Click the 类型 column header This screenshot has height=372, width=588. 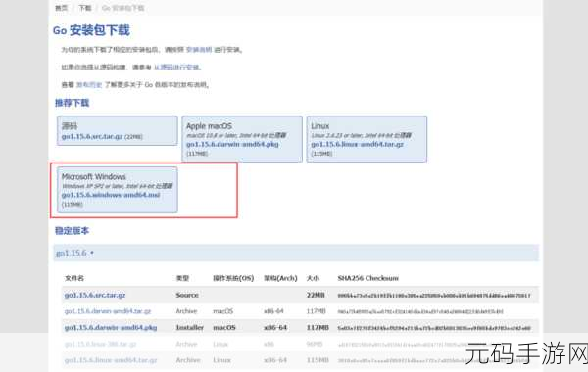click(182, 278)
